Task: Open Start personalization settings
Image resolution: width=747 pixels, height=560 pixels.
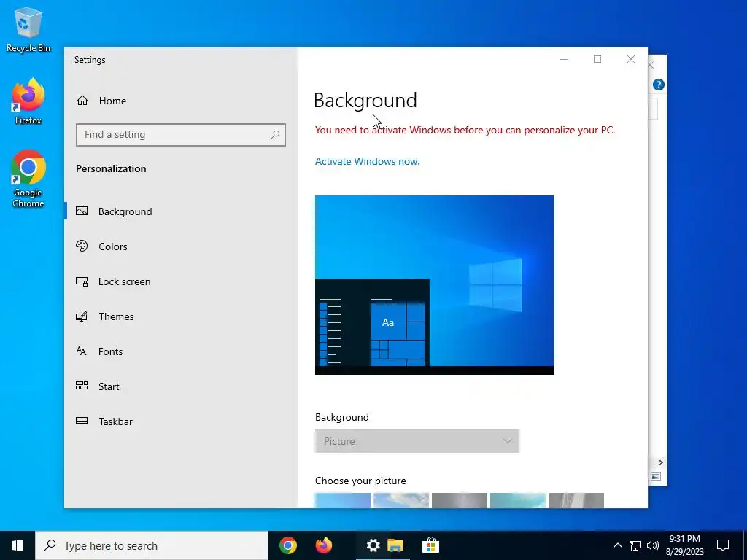Action: click(181, 386)
